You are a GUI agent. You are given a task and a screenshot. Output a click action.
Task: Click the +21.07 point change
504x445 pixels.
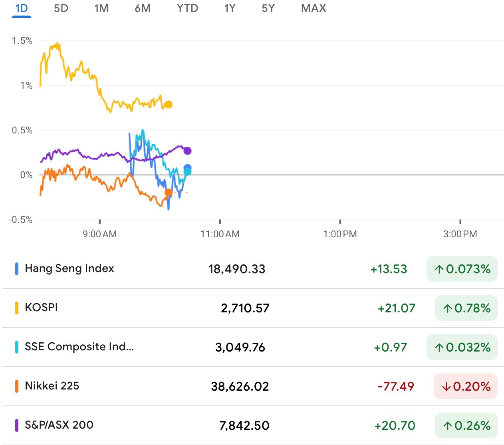pos(397,308)
